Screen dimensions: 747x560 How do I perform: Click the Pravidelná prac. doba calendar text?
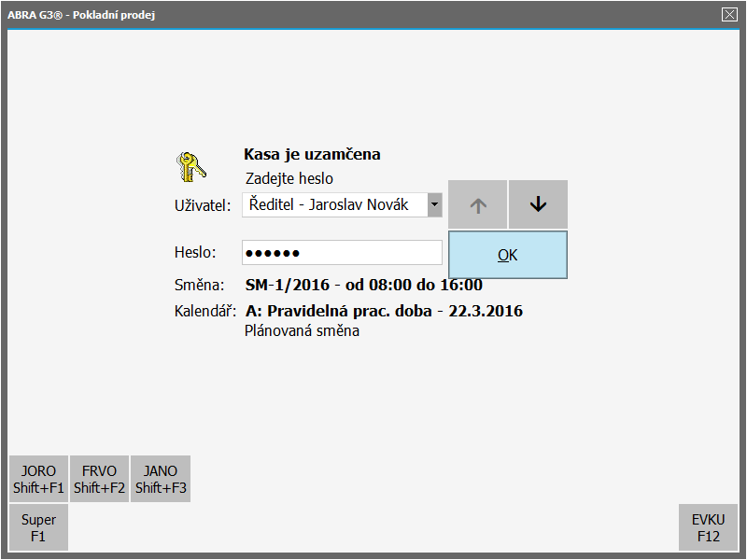coord(384,311)
